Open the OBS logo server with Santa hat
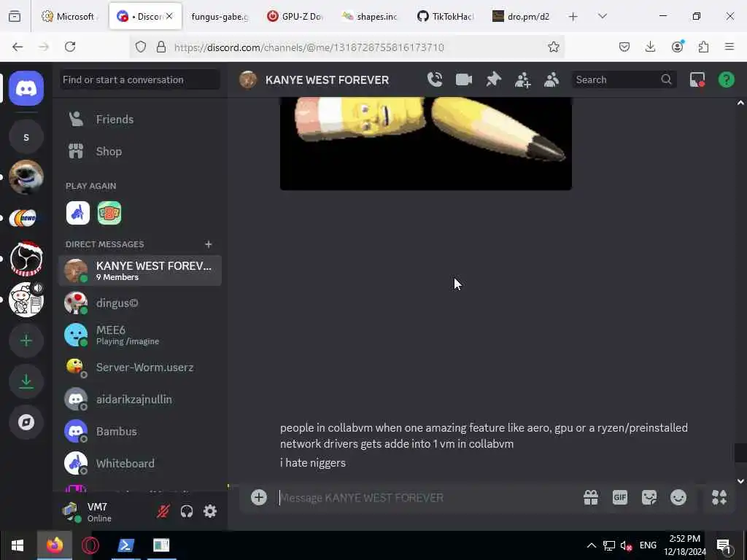The height and width of the screenshot is (560, 747). tap(26, 259)
